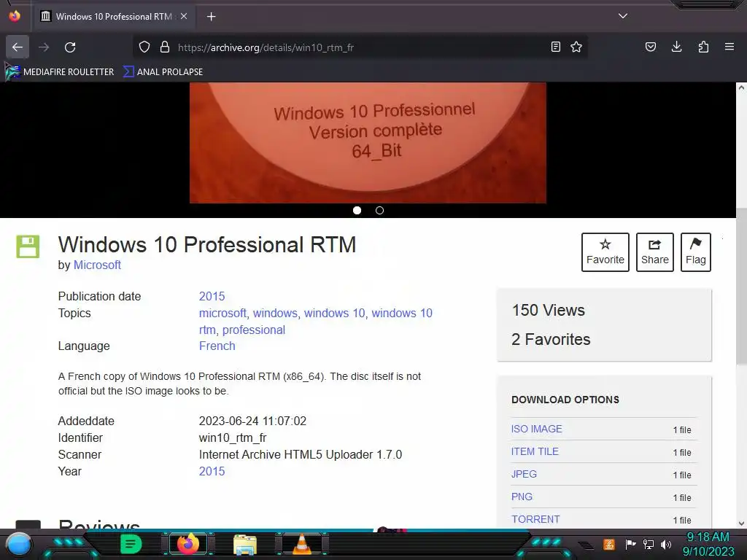Open Firefox hamburger menu
The width and height of the screenshot is (747, 560).
point(729,47)
